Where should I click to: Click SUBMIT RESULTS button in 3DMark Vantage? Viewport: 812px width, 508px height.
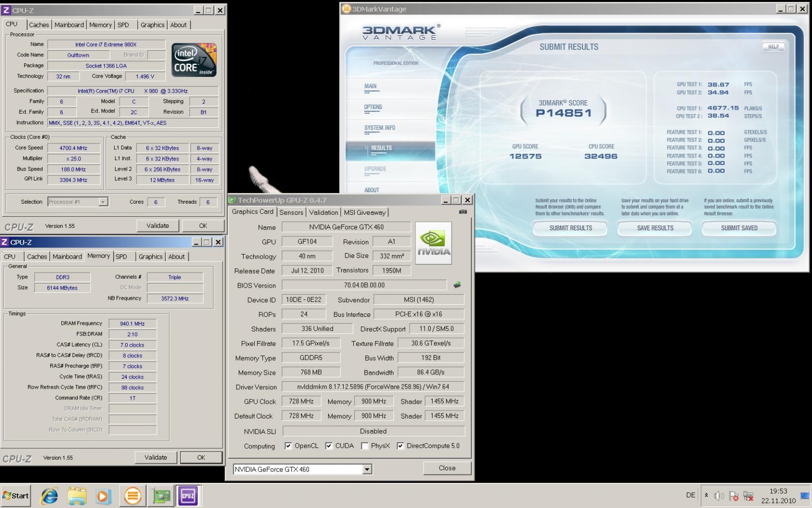(570, 228)
